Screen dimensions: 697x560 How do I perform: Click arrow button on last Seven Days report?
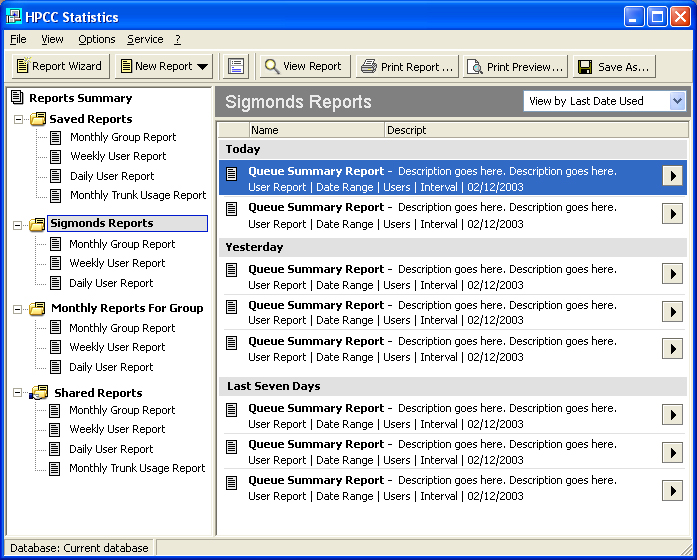click(672, 490)
